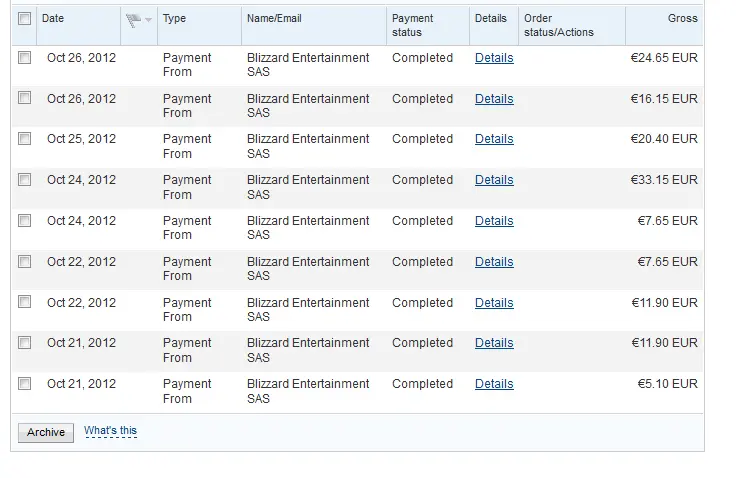Click Completed status in the €33.15 row
Screen dimensions: 742x478
coord(422,180)
